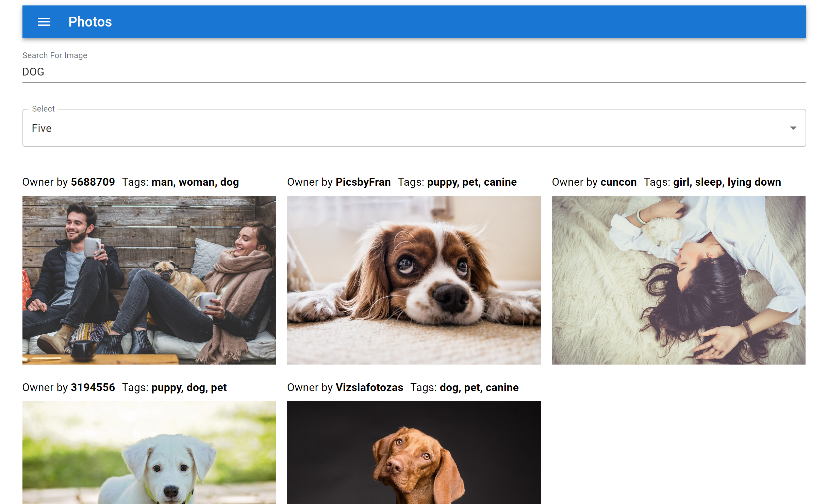Click the tags puppy, pet, canine
828x504 pixels.
click(472, 182)
